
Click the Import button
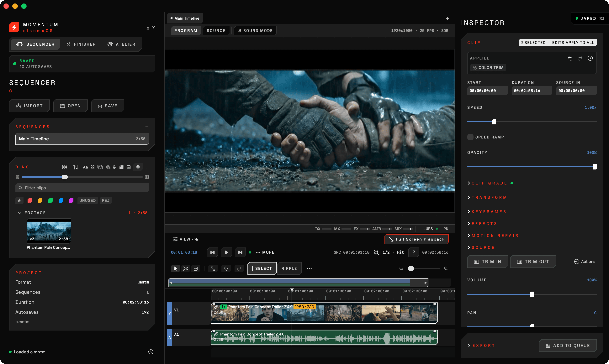[x=29, y=106]
